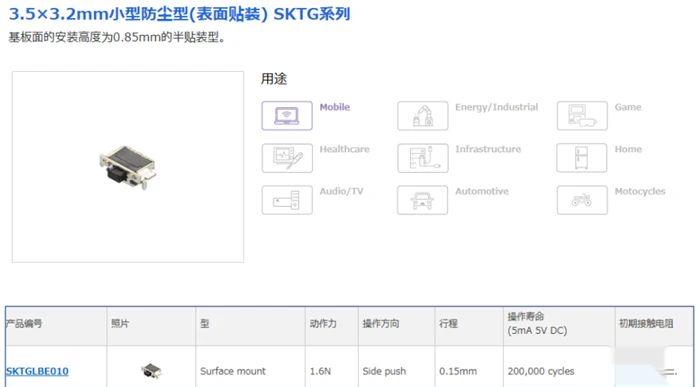Select the Audio/TV device icon
Viewport: 700px width, 387px height.
287,200
